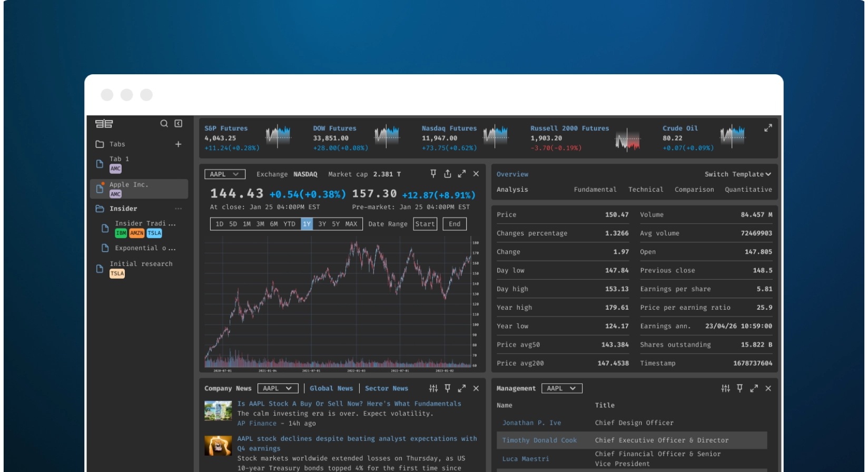Click the app logo in the sidebar
The image size is (868, 472).
pos(104,124)
